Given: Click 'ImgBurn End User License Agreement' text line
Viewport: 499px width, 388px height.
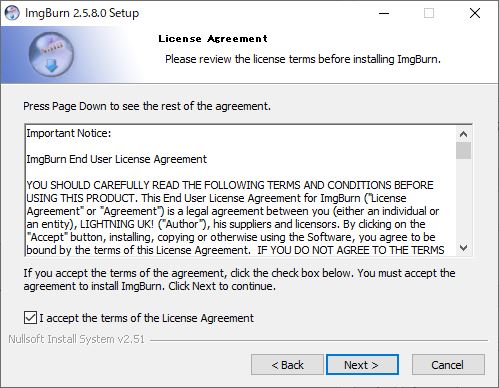Looking at the screenshot, I should 117,159.
